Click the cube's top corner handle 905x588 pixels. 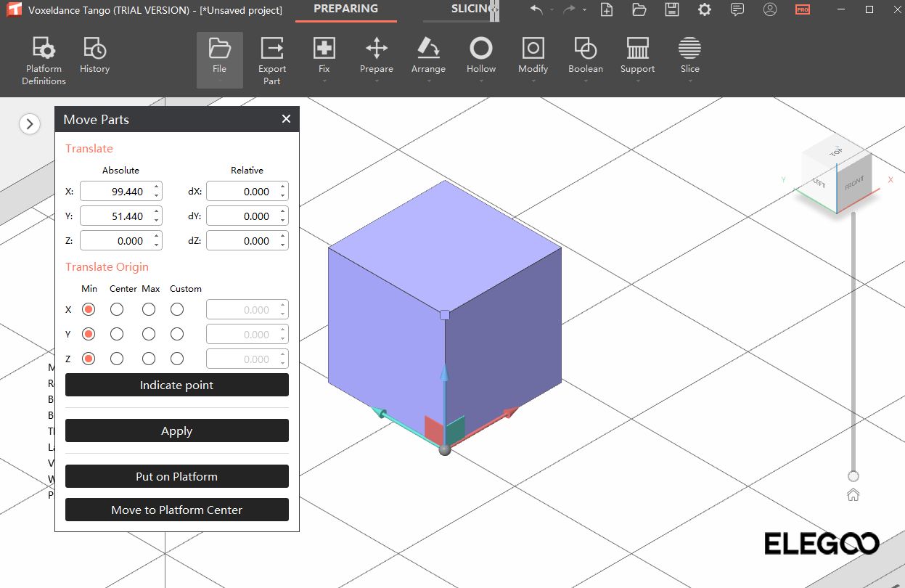click(x=445, y=315)
